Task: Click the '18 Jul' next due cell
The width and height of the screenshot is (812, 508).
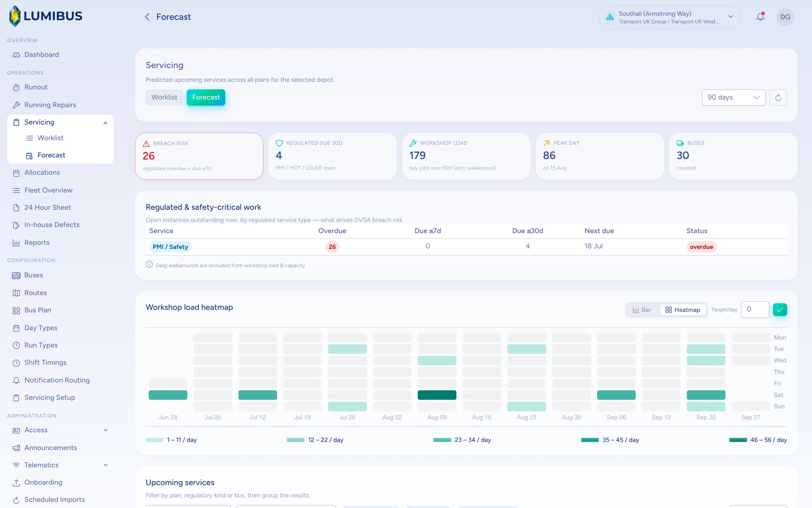Action: click(593, 246)
